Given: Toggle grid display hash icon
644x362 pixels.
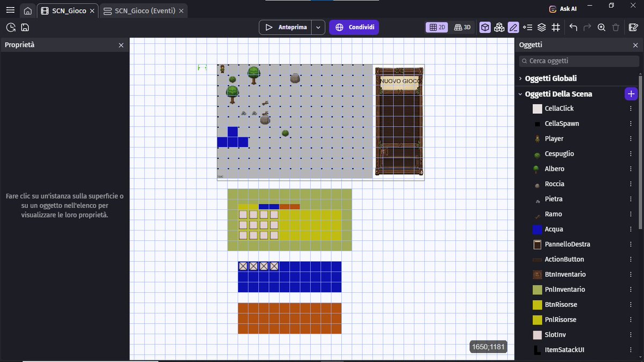Looking at the screenshot, I should (556, 27).
